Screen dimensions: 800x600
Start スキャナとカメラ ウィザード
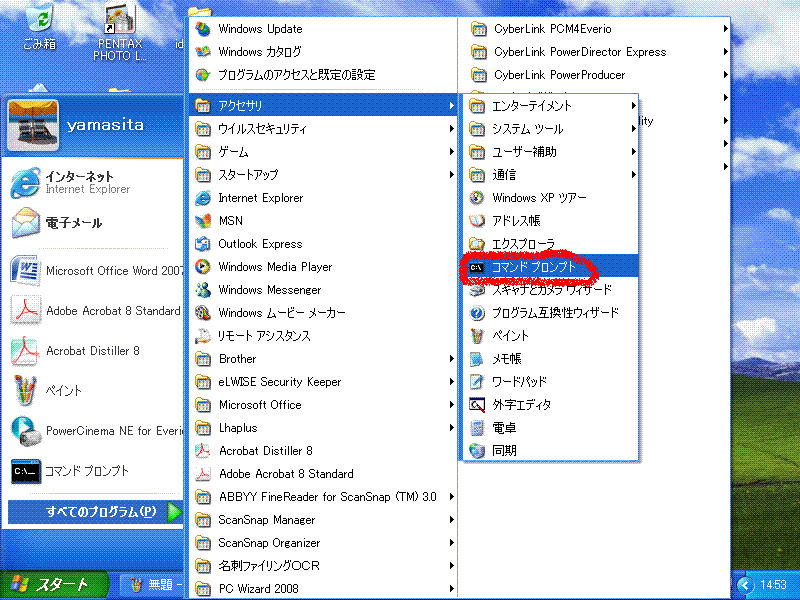551,290
